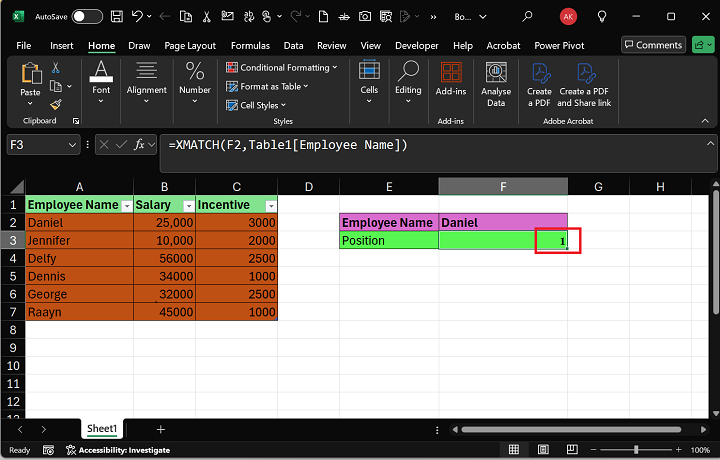Viewport: 720px width, 460px height.
Task: Open the Data tab
Action: point(293,45)
